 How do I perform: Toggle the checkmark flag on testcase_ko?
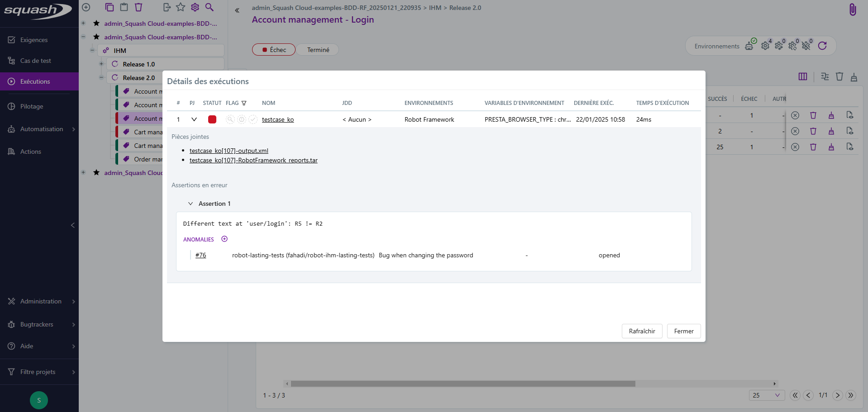click(253, 119)
